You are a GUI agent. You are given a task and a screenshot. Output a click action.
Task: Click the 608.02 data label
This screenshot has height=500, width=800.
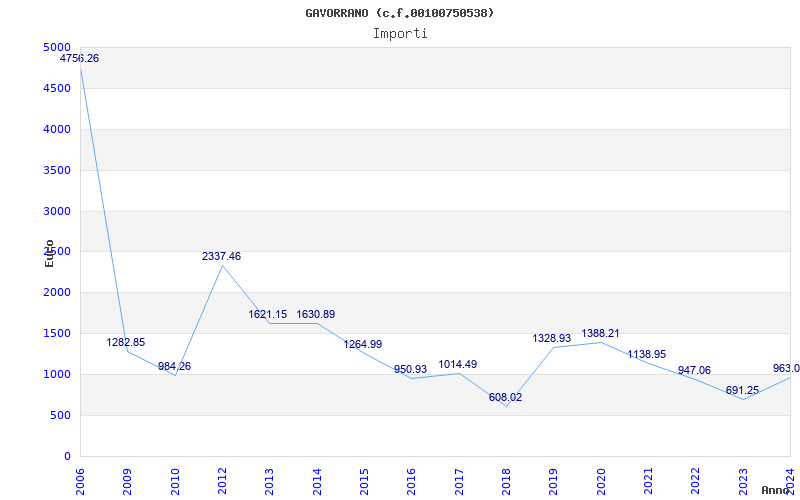(506, 397)
